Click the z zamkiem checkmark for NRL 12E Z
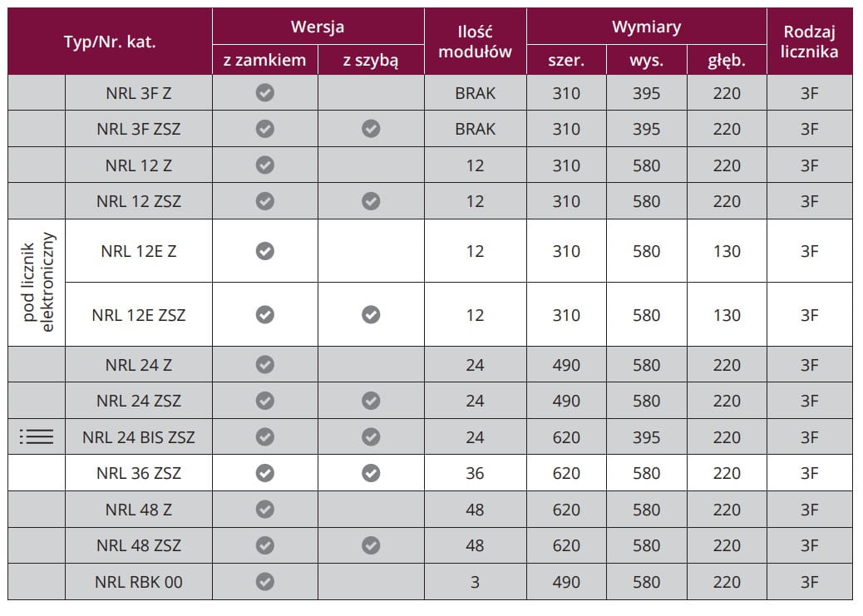This screenshot has width=863, height=616. 264,250
